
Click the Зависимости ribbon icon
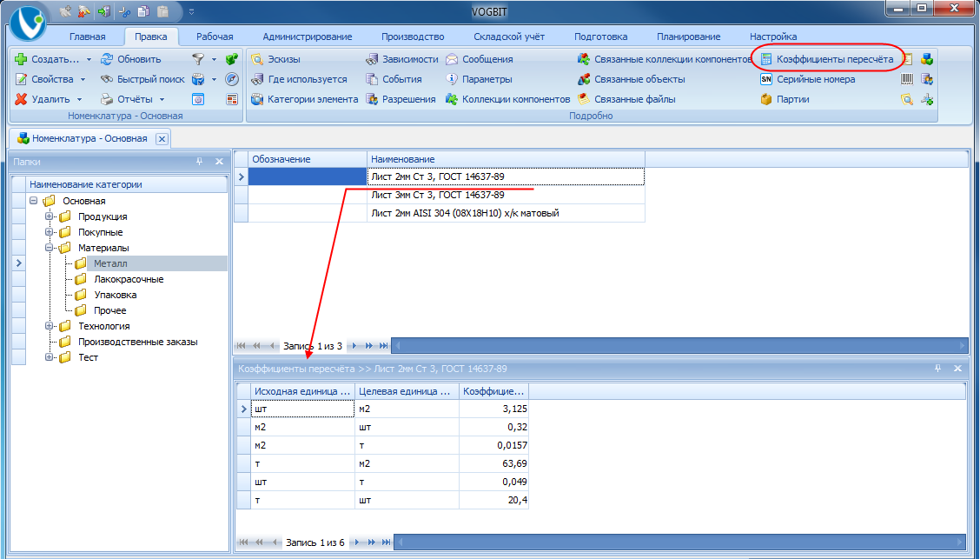click(x=372, y=59)
